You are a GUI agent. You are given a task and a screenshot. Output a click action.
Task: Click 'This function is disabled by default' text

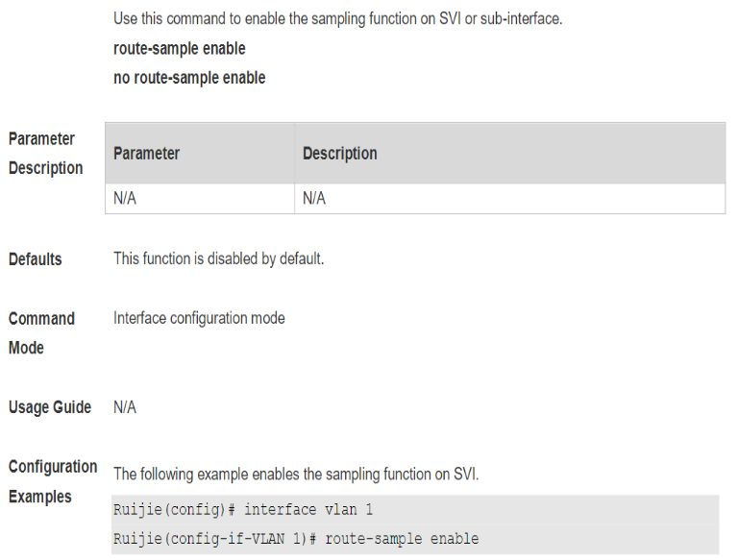click(218, 258)
